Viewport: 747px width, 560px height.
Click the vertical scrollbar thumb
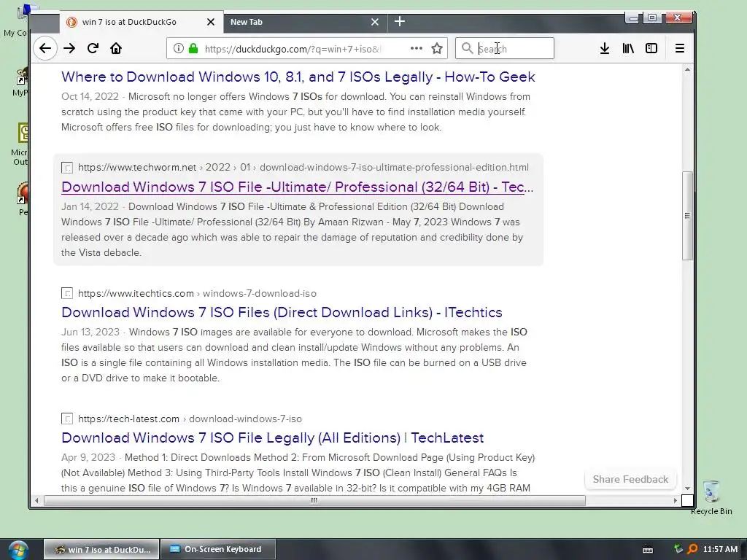[x=687, y=216]
